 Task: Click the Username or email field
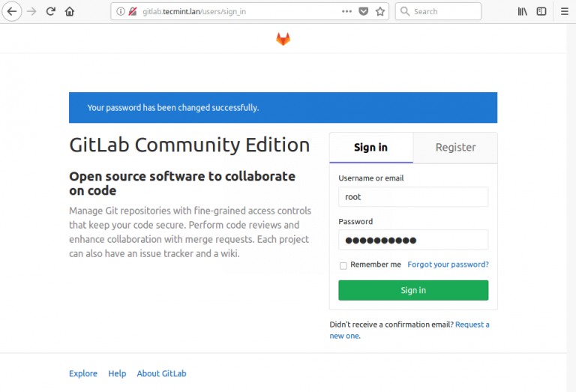pos(413,197)
